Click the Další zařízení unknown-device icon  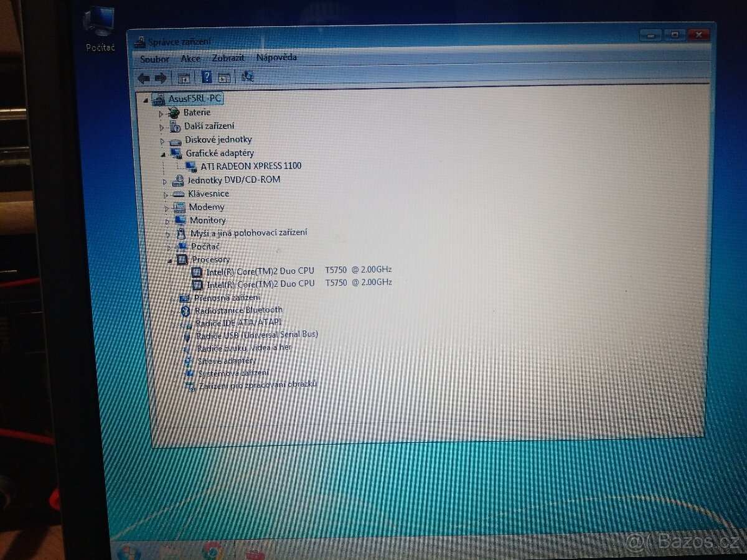(x=175, y=126)
